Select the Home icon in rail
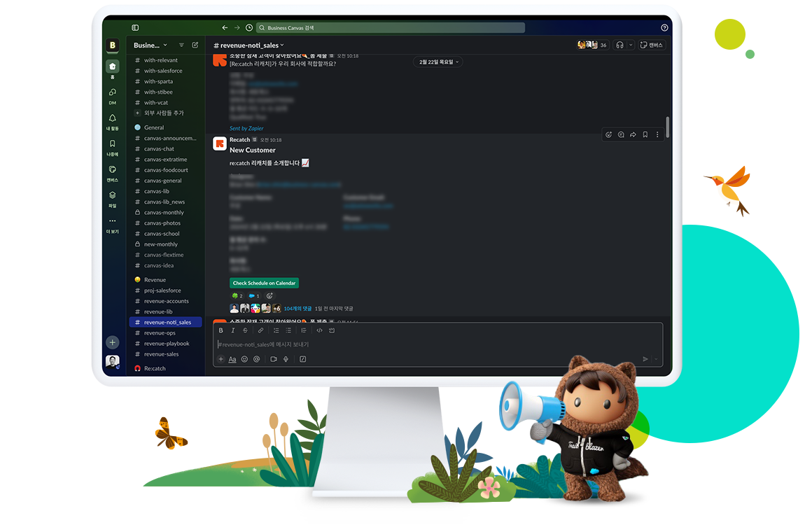This screenshot has width=805, height=532. [113, 66]
